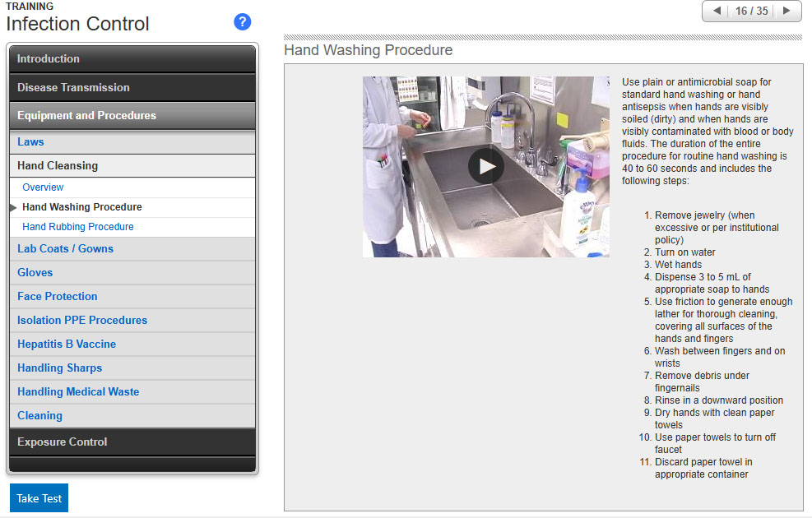The width and height of the screenshot is (812, 518).
Task: Select the Hand Cleansing topic
Action: (x=58, y=166)
